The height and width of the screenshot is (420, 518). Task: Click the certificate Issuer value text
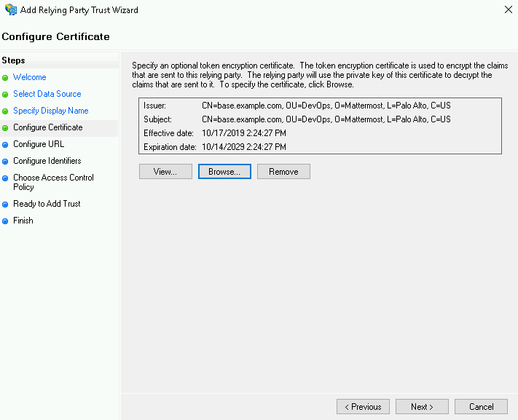pos(326,106)
